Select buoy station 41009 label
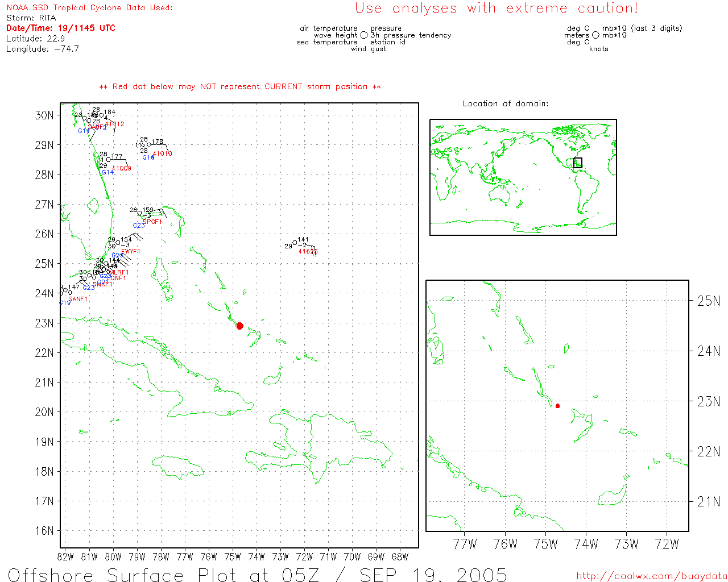This screenshot has width=728, height=582. coord(121,168)
